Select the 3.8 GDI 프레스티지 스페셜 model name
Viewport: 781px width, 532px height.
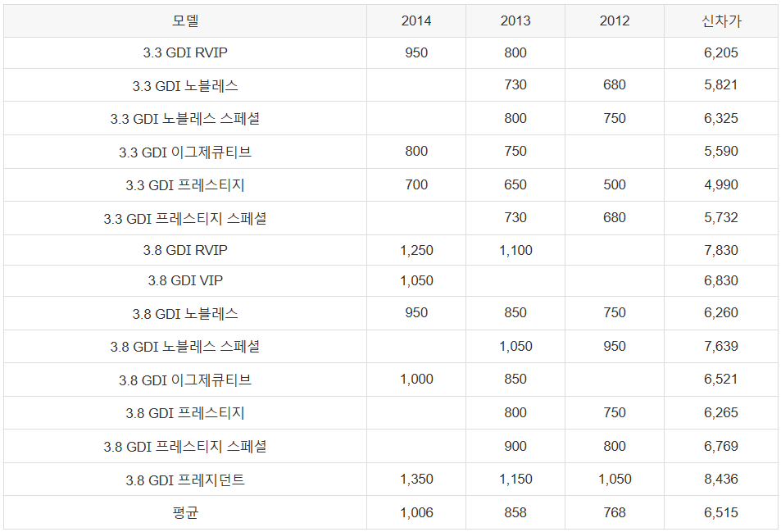pos(184,446)
